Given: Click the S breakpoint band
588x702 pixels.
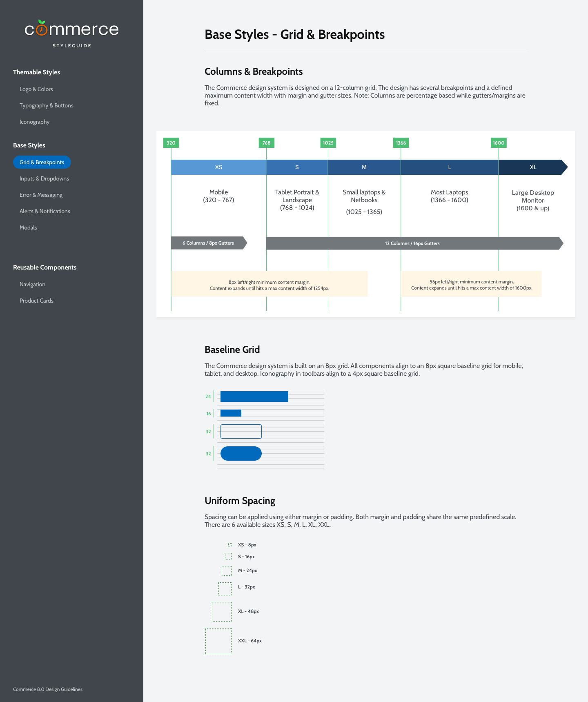Looking at the screenshot, I should click(297, 167).
